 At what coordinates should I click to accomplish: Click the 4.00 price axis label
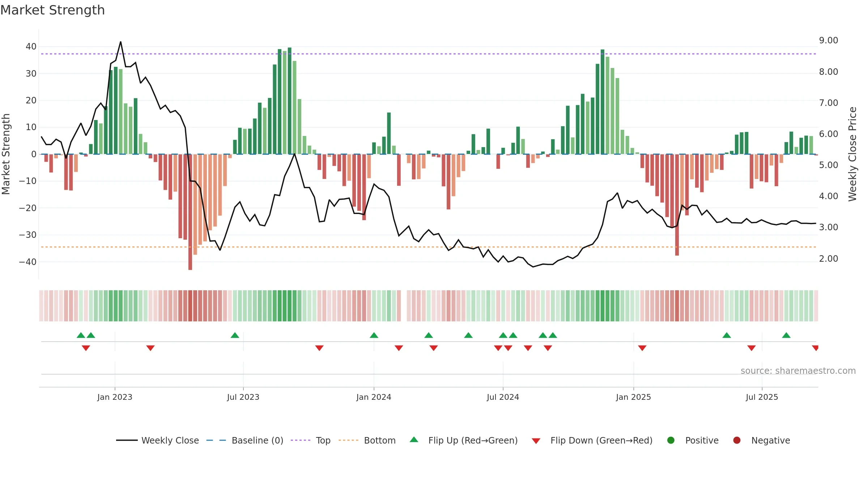click(x=829, y=196)
